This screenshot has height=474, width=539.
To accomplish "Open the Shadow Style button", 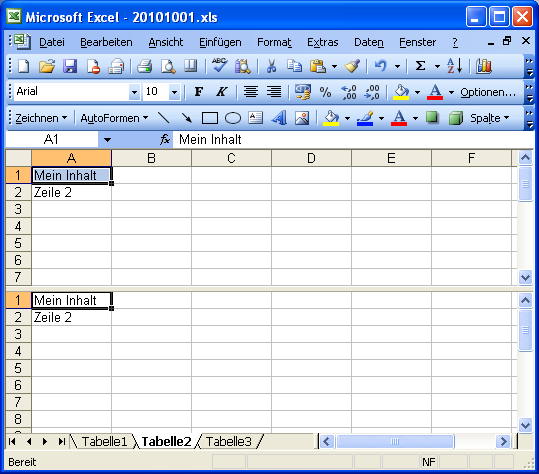I will [432, 117].
